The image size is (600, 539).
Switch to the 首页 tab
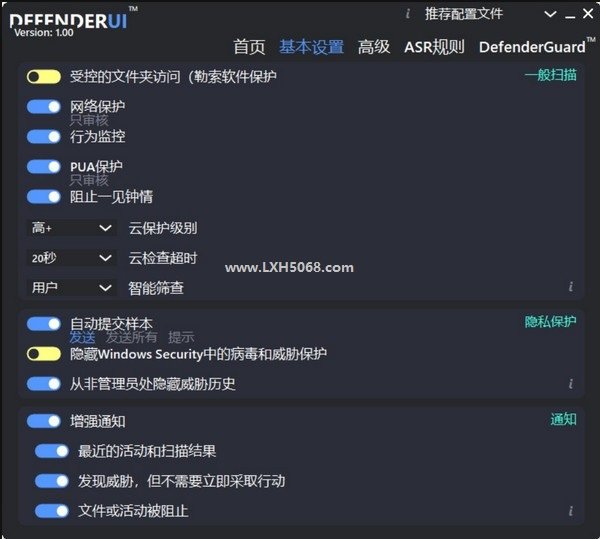click(249, 47)
